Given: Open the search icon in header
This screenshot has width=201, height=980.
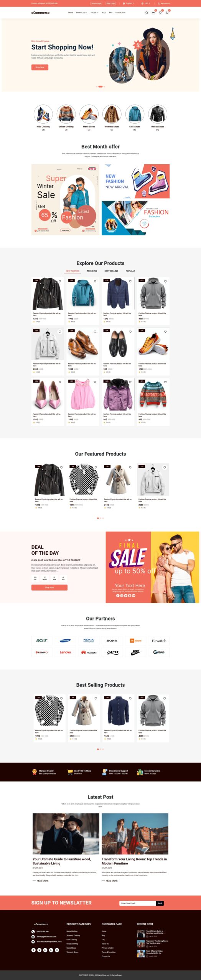Looking at the screenshot, I should coord(147,13).
